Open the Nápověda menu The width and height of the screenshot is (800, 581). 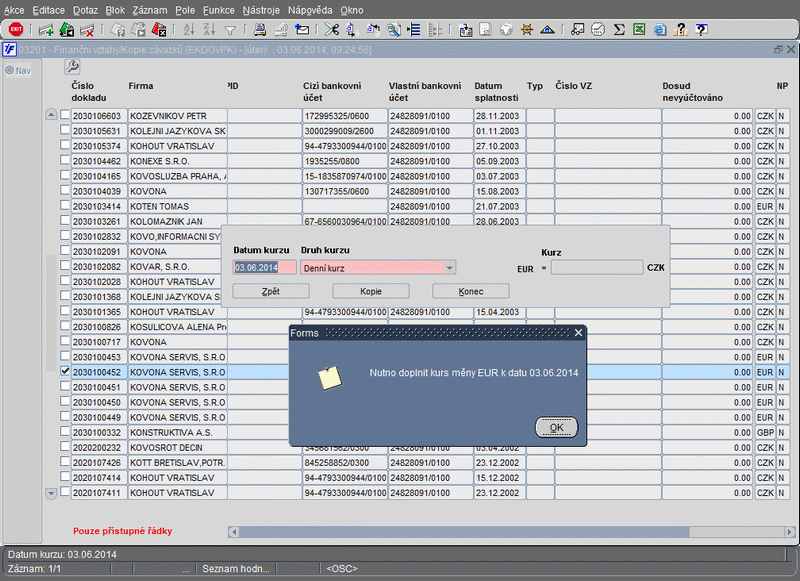[x=310, y=10]
